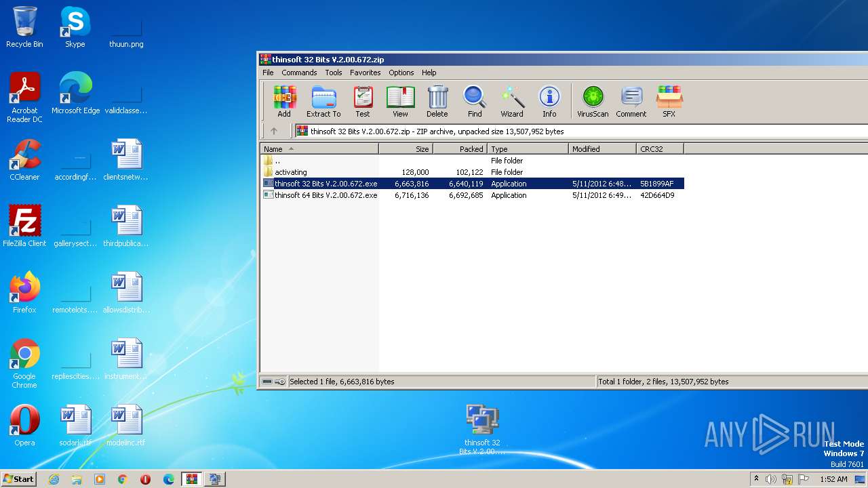Click the SFX toolbar icon
The image size is (868, 488).
(669, 102)
